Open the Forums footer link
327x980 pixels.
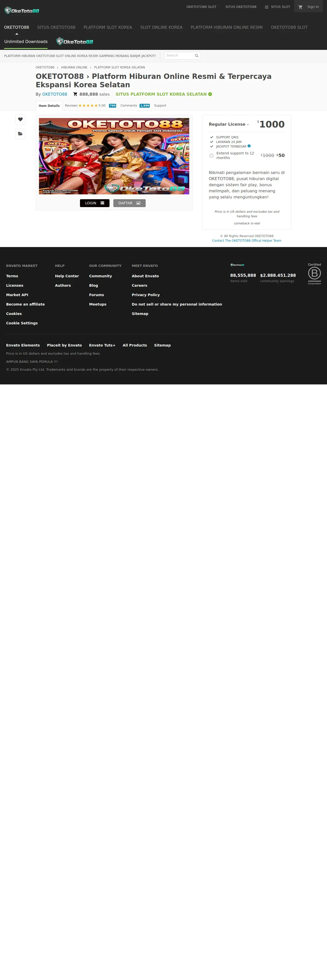(97, 295)
